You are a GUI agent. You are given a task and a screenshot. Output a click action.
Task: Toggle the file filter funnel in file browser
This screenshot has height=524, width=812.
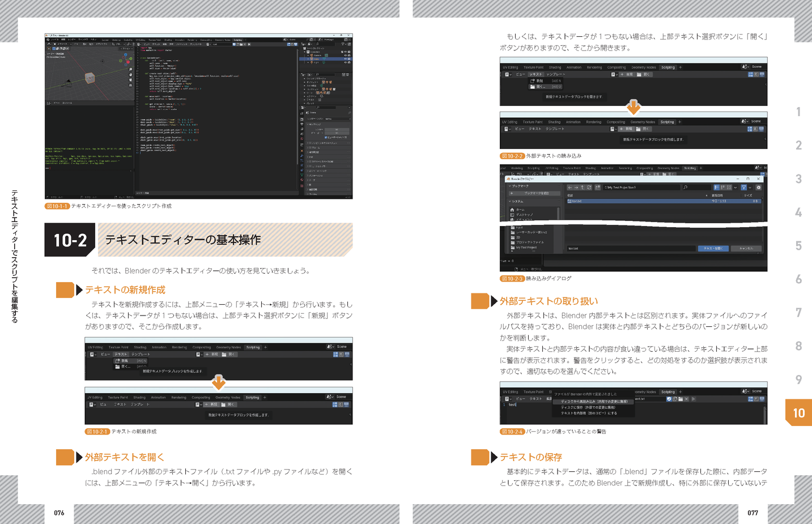coord(743,188)
